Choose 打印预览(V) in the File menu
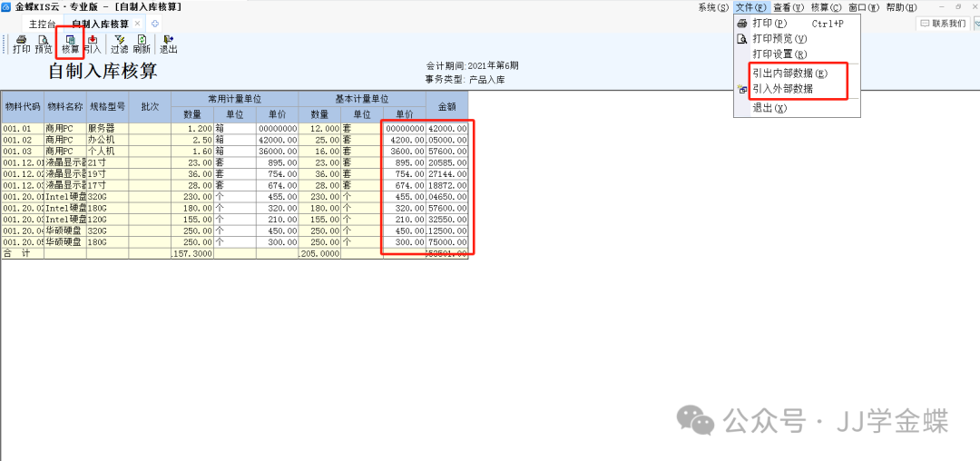 pos(779,39)
